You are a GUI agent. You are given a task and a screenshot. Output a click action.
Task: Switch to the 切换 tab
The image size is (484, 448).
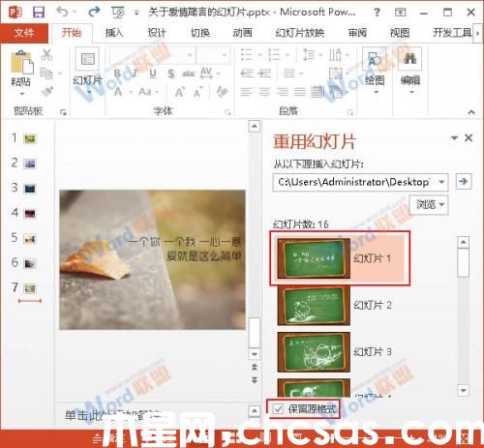[x=200, y=33]
